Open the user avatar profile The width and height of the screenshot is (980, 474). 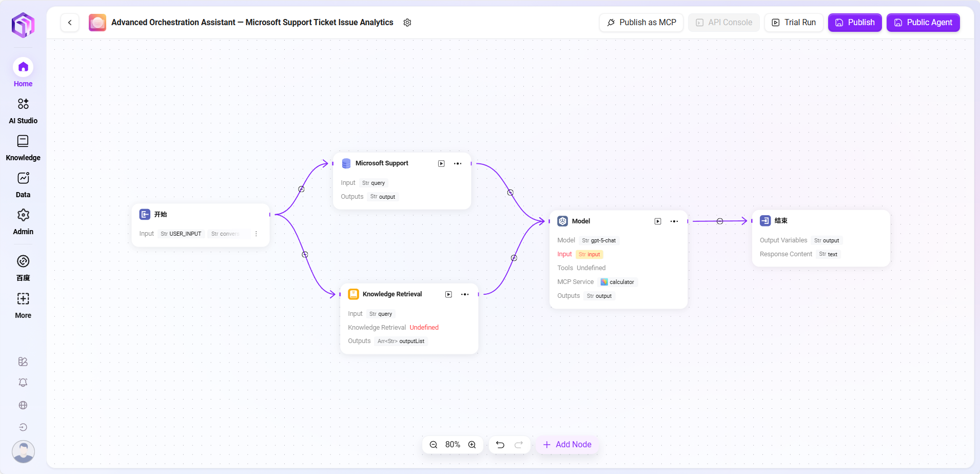point(23,452)
